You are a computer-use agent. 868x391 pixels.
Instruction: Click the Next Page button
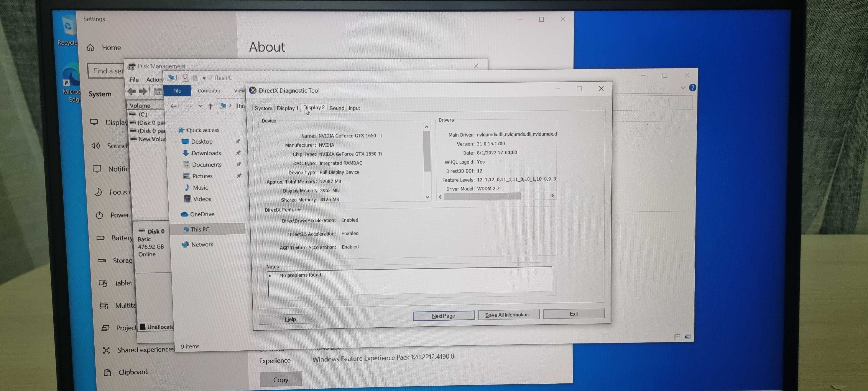pyautogui.click(x=443, y=316)
